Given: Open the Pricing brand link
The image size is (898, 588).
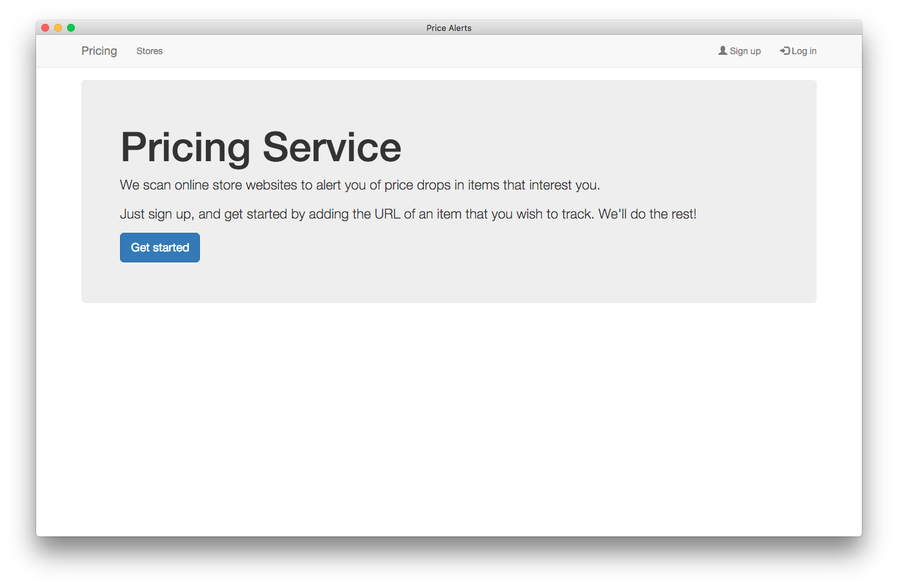Looking at the screenshot, I should point(99,51).
